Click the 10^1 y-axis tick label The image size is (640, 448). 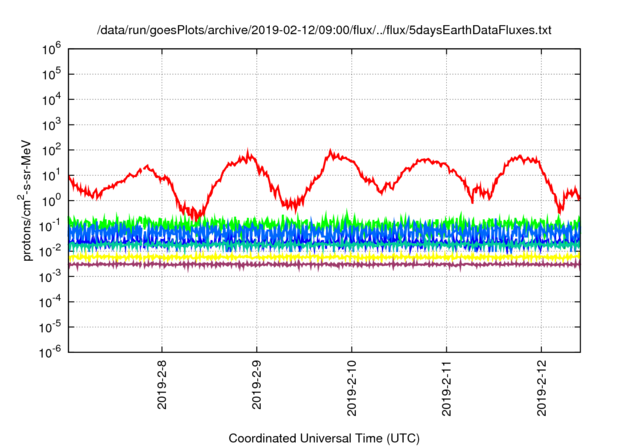[51, 175]
